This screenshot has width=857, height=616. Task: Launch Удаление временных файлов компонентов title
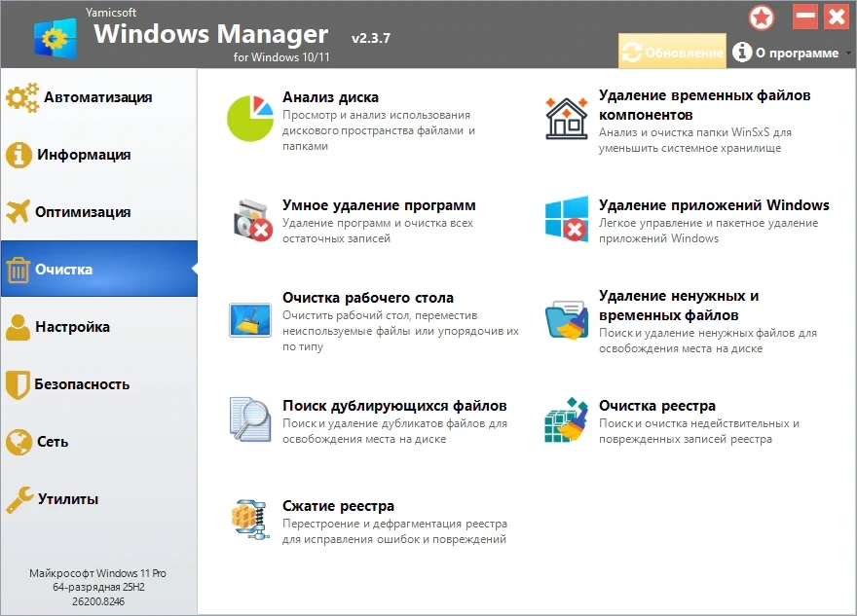pyautogui.click(x=704, y=105)
